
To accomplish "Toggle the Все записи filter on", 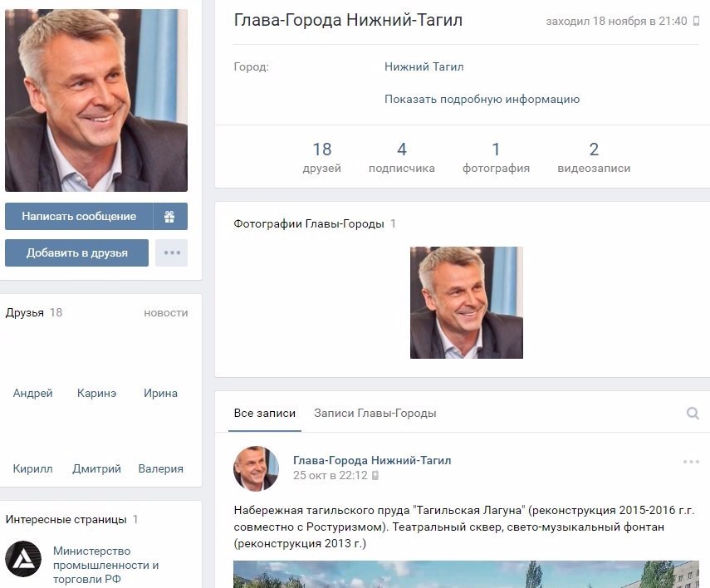I will point(265,412).
